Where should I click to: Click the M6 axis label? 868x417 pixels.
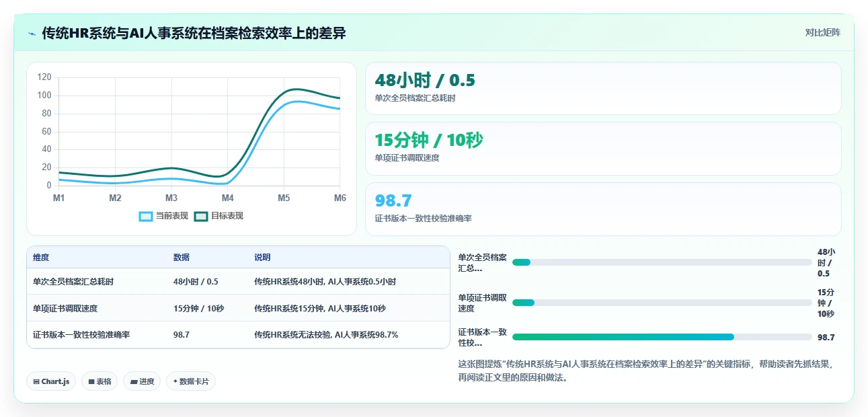[340, 198]
